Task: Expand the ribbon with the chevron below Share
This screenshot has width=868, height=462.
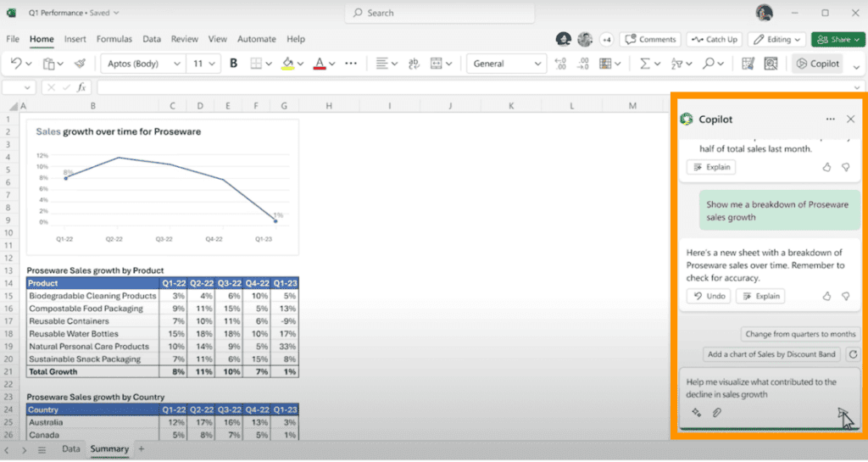Action: click(856, 67)
